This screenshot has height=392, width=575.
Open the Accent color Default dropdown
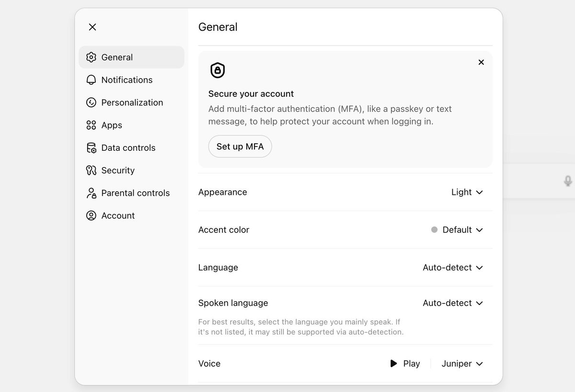pyautogui.click(x=457, y=230)
